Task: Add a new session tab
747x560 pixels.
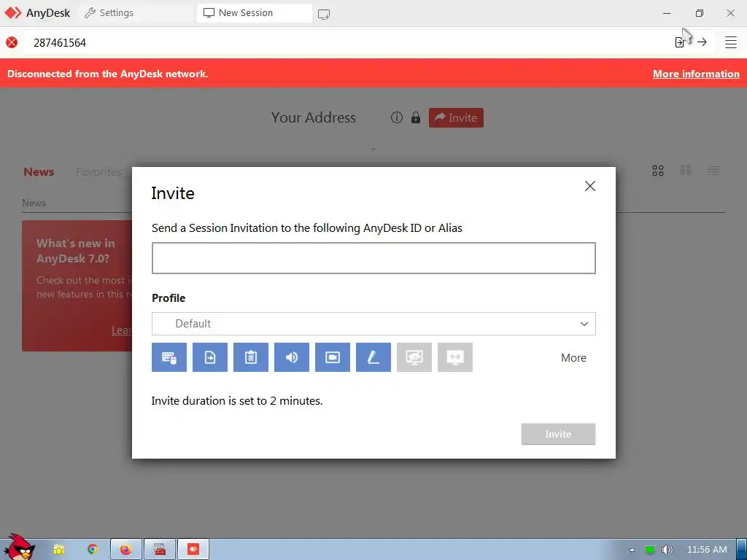Action: point(324,14)
